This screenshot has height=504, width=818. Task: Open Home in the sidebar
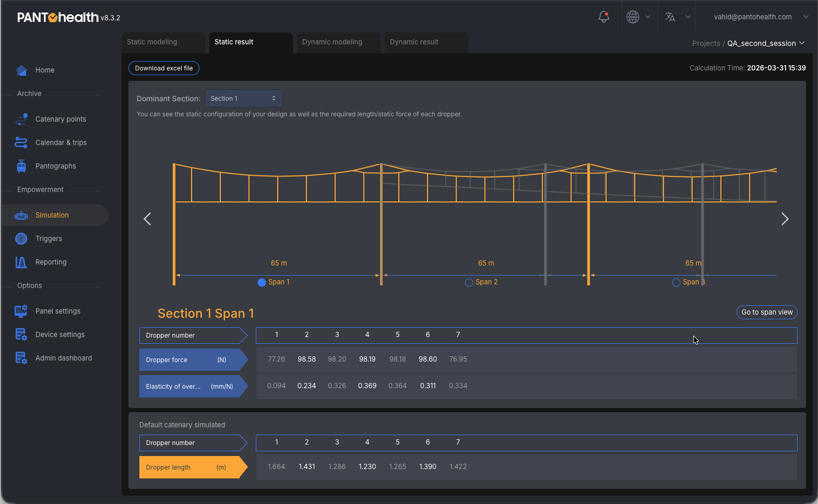pyautogui.click(x=45, y=70)
